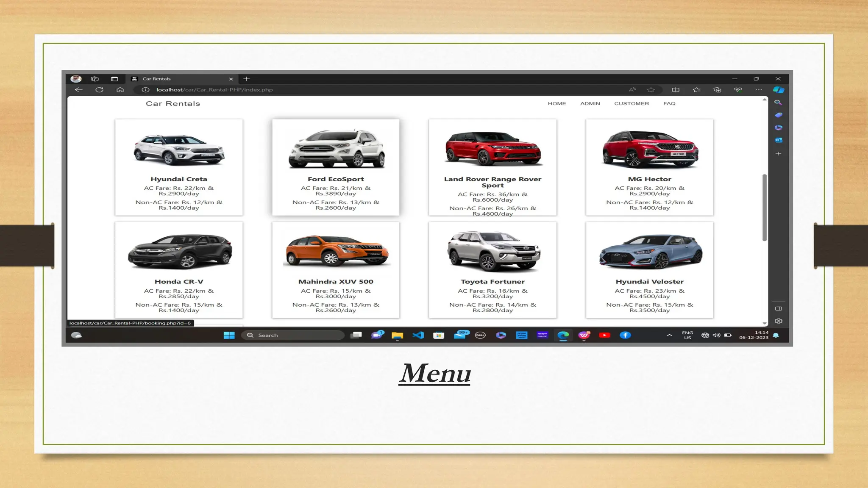The image size is (868, 488).
Task: Click the address bar URL
Action: point(214,90)
